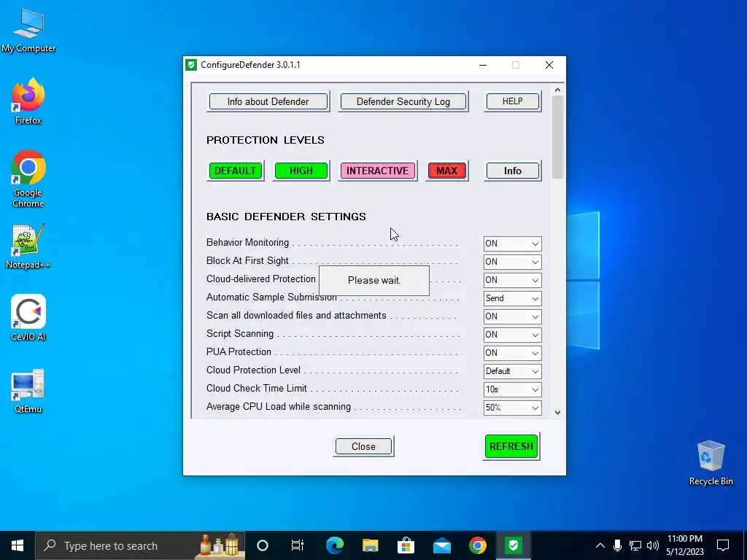
Task: Launch Firefox from the desktop
Action: coord(28,101)
